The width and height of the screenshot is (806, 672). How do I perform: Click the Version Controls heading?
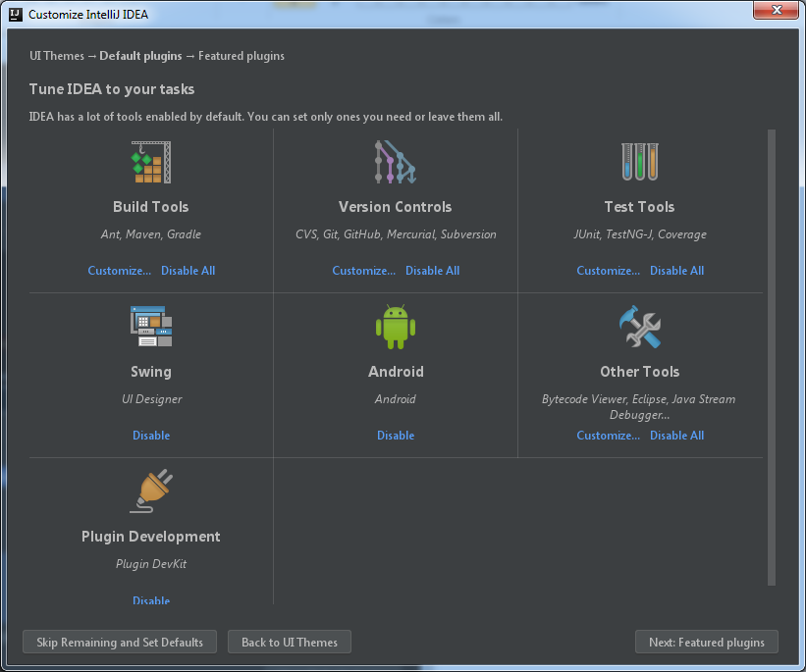(x=396, y=207)
